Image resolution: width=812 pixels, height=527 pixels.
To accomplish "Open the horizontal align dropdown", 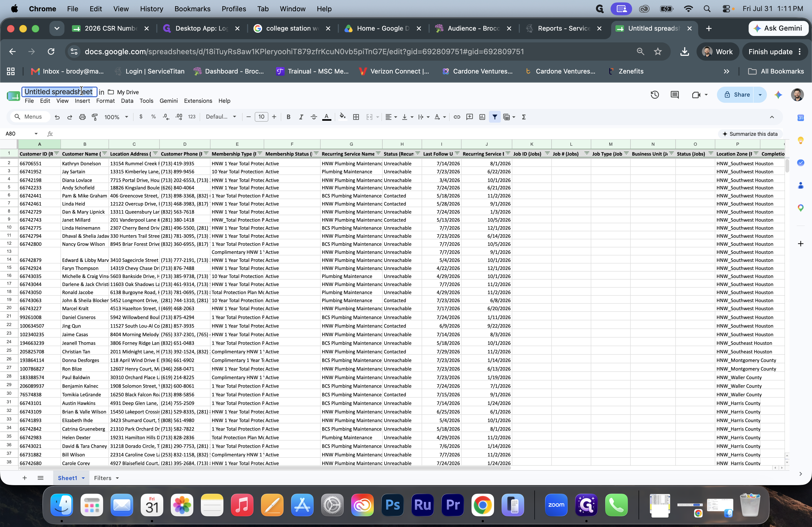I will pyautogui.click(x=391, y=117).
